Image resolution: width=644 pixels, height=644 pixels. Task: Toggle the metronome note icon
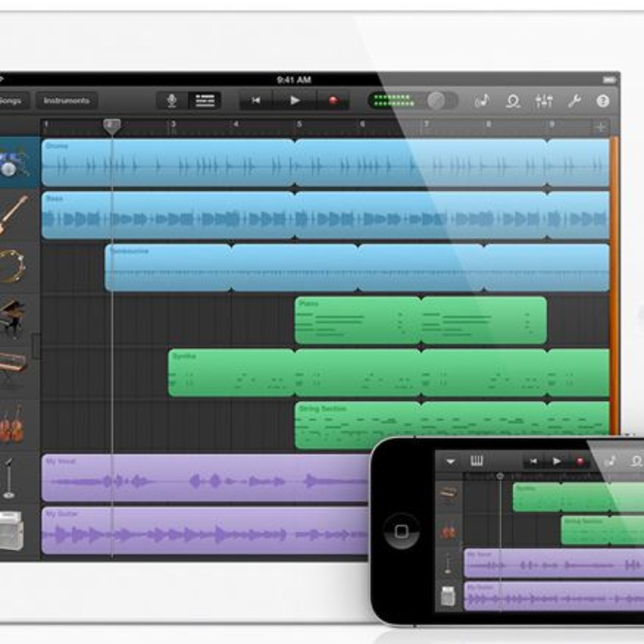tap(482, 101)
